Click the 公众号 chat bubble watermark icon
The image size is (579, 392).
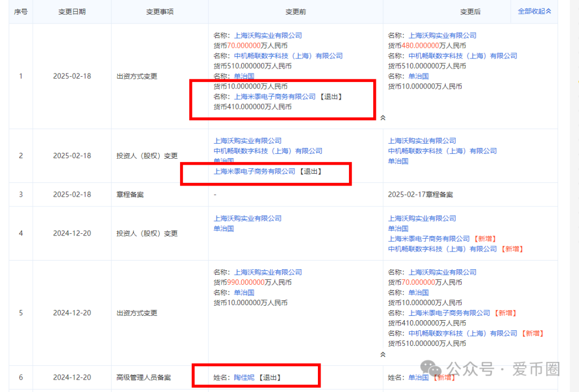tap(429, 366)
